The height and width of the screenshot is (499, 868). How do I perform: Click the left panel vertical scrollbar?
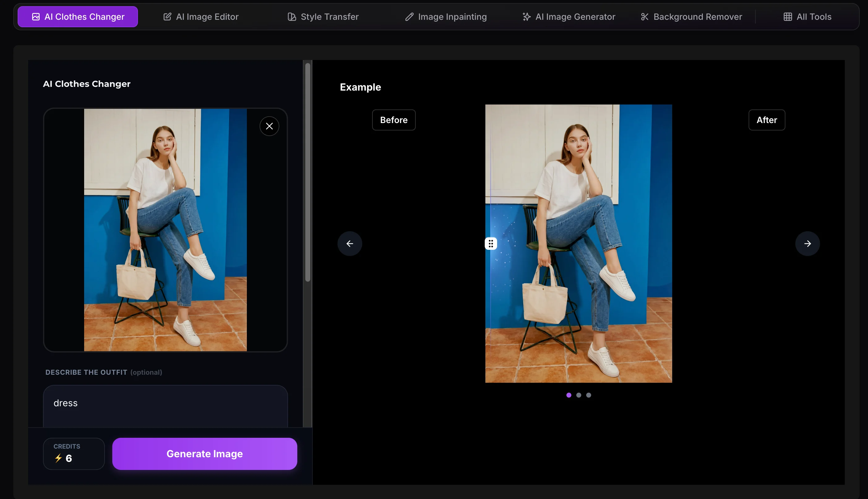pos(307,171)
